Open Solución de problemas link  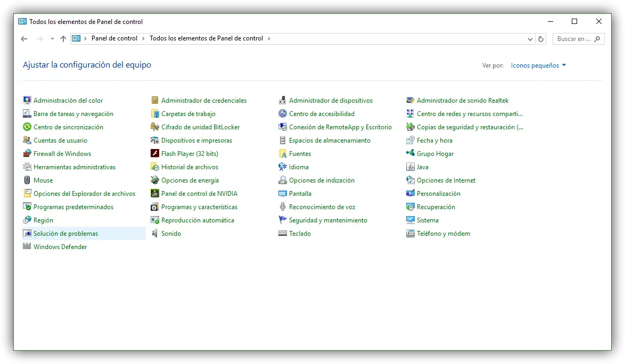pyautogui.click(x=66, y=234)
